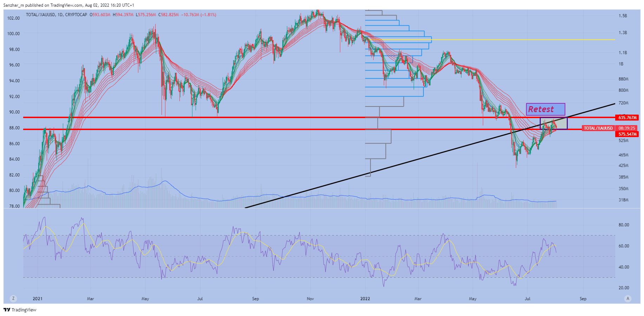The height and width of the screenshot is (316, 644).
Task: Click 1.3B on the right scale
Action: click(623, 33)
